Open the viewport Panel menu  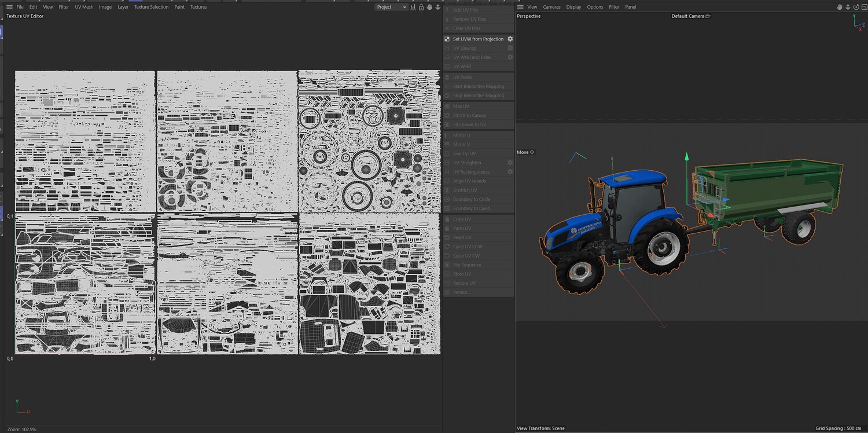tap(631, 7)
